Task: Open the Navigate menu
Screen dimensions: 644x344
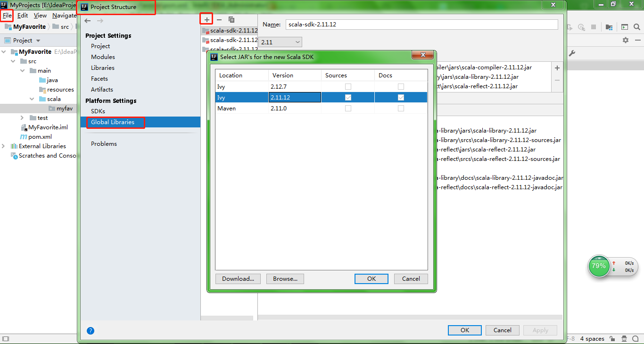Action: 64,16
